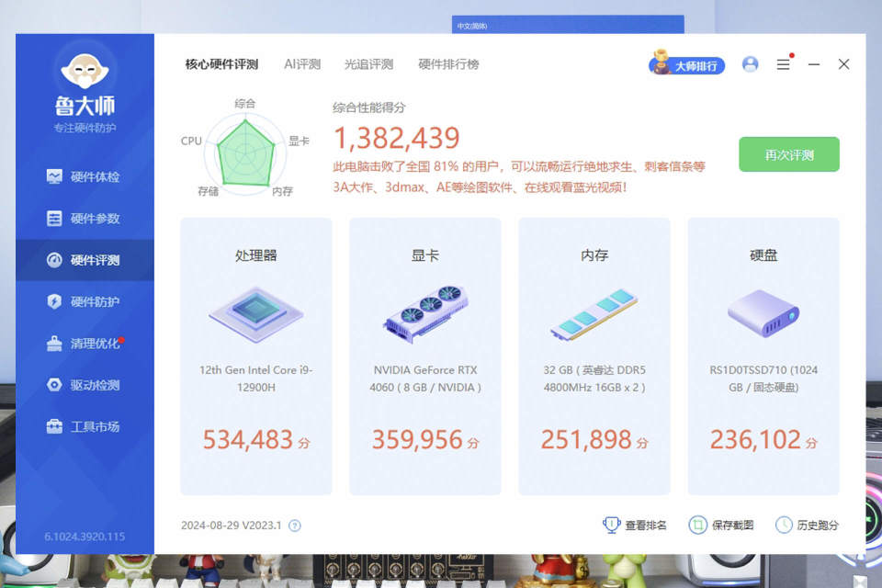Click the disk score 236,102

[755, 439]
